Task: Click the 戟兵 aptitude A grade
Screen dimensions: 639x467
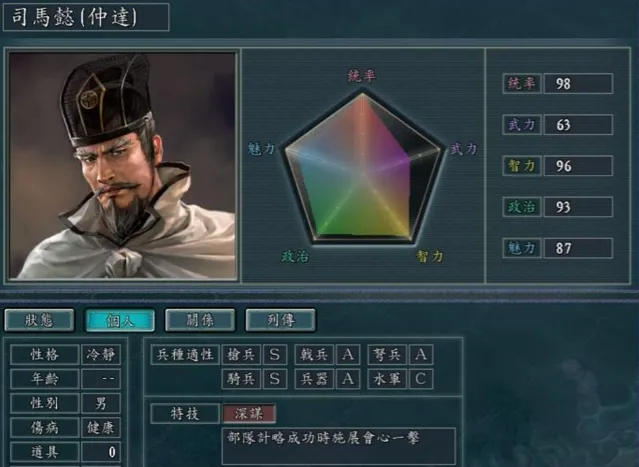Action: point(348,355)
